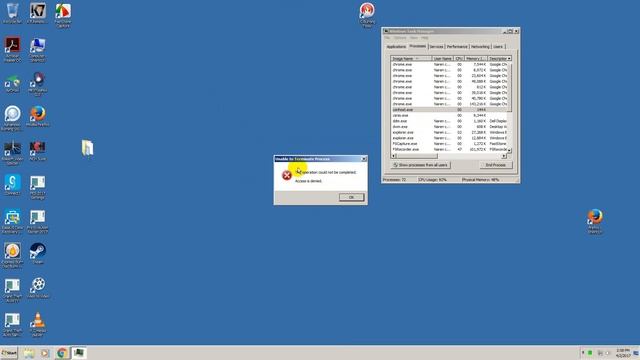Image resolution: width=640 pixels, height=360 pixels.
Task: Click the process list scroll down arrow
Action: pos(509,151)
